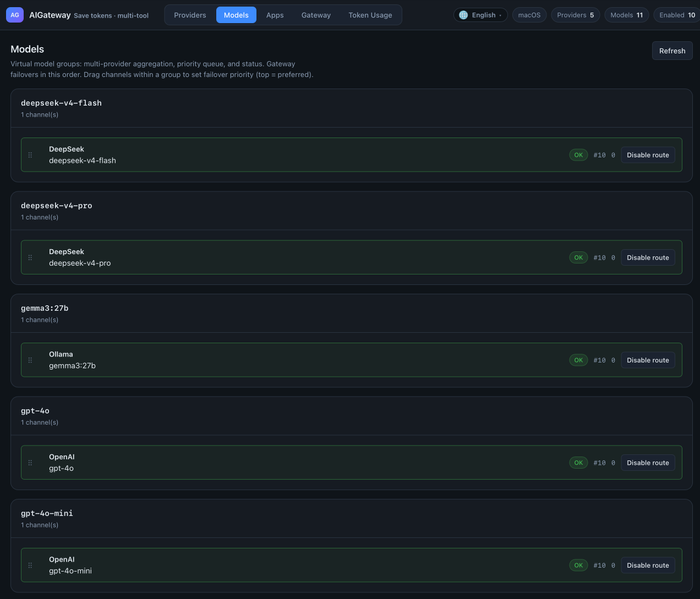Grab the drag handle for gpt-4o-mini channel

(x=30, y=565)
